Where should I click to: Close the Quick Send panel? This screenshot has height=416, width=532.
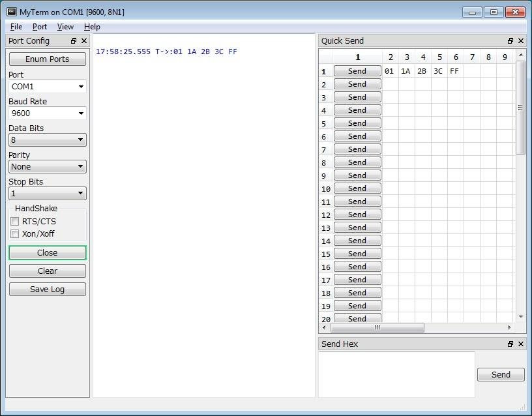pyautogui.click(x=521, y=41)
